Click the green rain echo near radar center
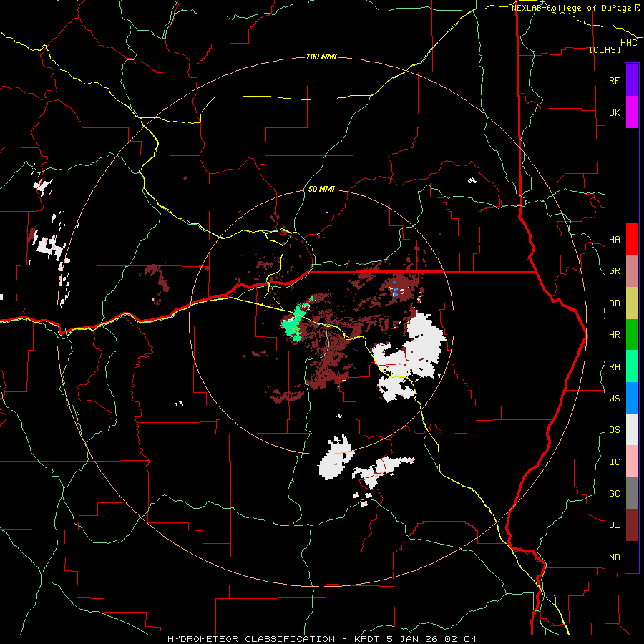644x644 pixels. 294,323
